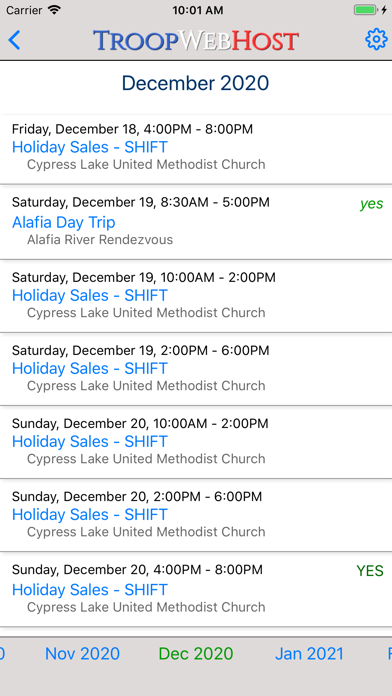Screen dimensions: 392x696
Task: Open Sunday 2:00PM - 6:00PM Holiday Sales shift
Action: (196, 516)
